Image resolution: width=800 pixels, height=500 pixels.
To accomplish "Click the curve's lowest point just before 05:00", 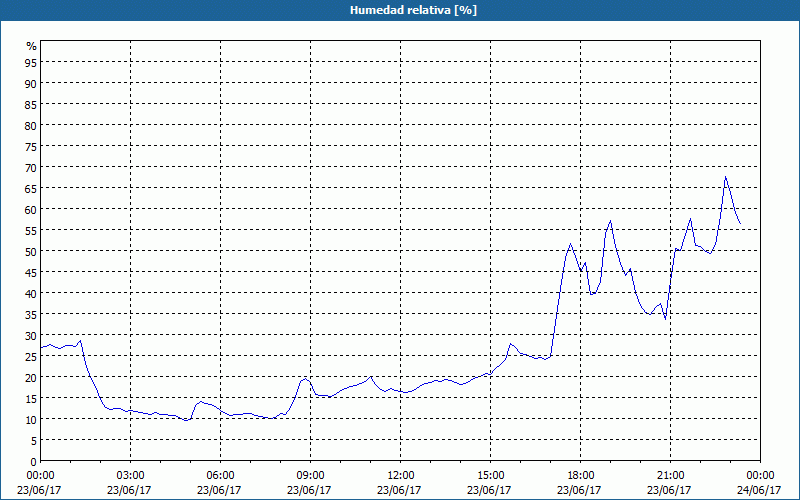I will tap(186, 420).
